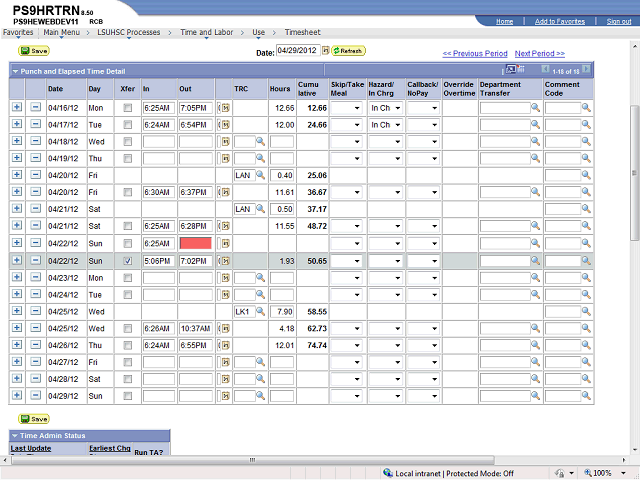Check Xfer box for 04/17/12 Tue
The width and height of the screenshot is (640, 480).
(x=128, y=124)
